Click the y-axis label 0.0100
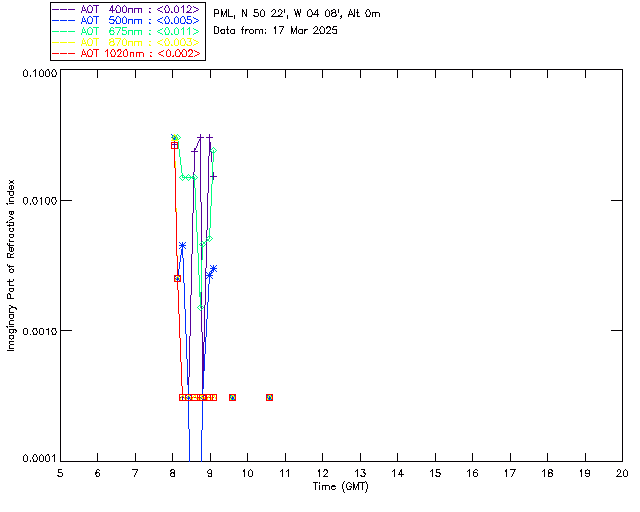Image resolution: width=640 pixels, height=512 pixels. point(40,201)
